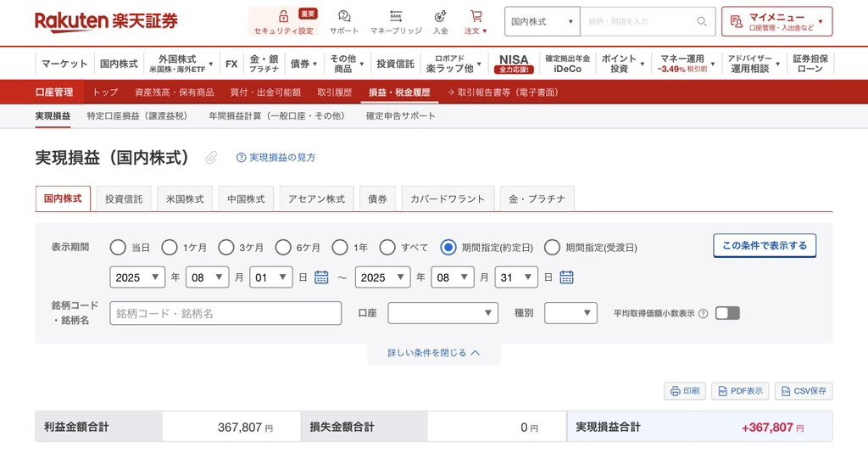868x453 pixels.
Task: Select 3ヶ月 display period
Action: (225, 248)
